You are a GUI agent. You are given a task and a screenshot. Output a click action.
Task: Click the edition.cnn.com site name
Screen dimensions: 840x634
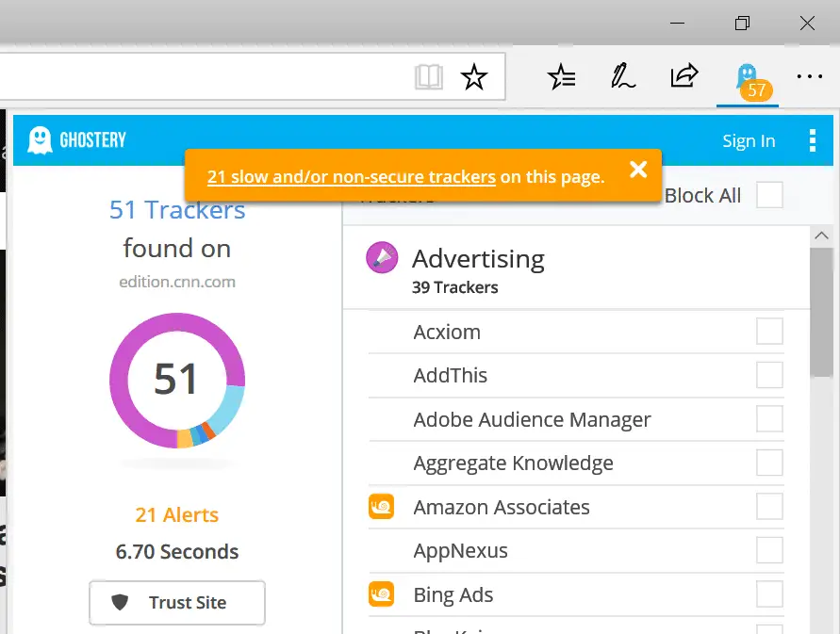(177, 282)
